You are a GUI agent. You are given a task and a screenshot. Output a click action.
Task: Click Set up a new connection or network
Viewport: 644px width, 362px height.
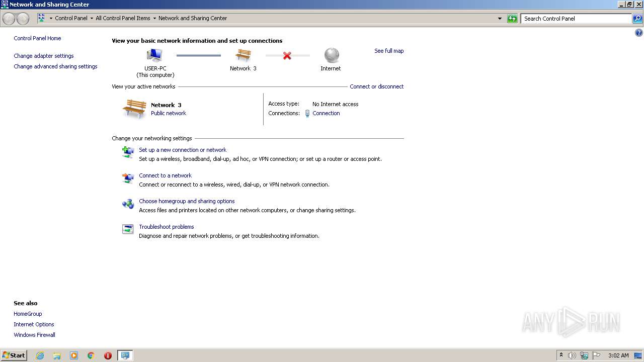click(x=183, y=150)
